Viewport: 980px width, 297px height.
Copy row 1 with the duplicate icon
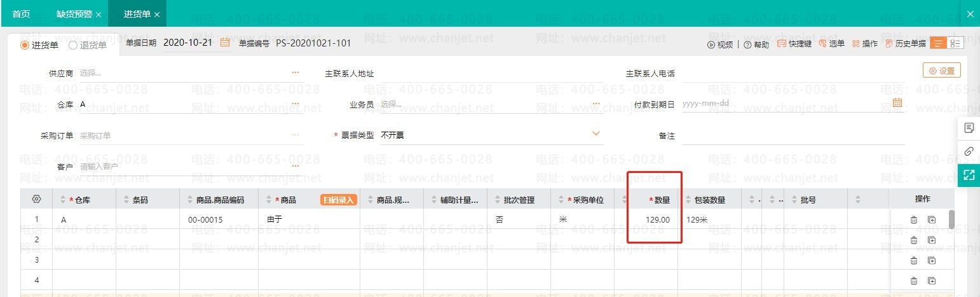(932, 220)
